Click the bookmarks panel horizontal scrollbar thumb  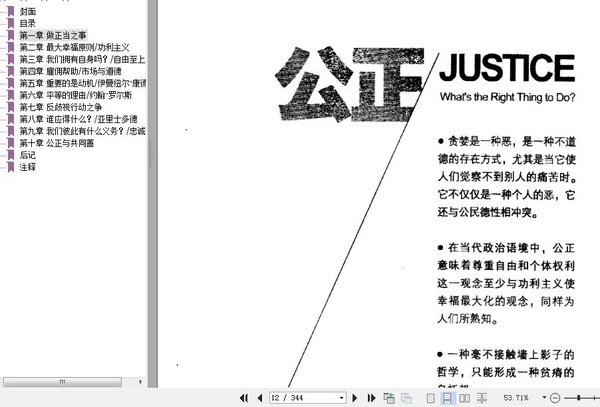(62, 382)
